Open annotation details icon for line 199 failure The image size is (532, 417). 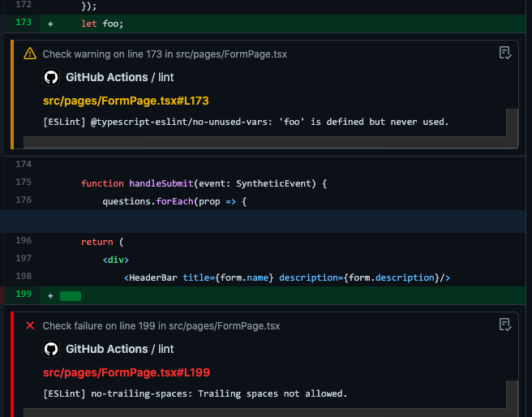[x=505, y=325]
